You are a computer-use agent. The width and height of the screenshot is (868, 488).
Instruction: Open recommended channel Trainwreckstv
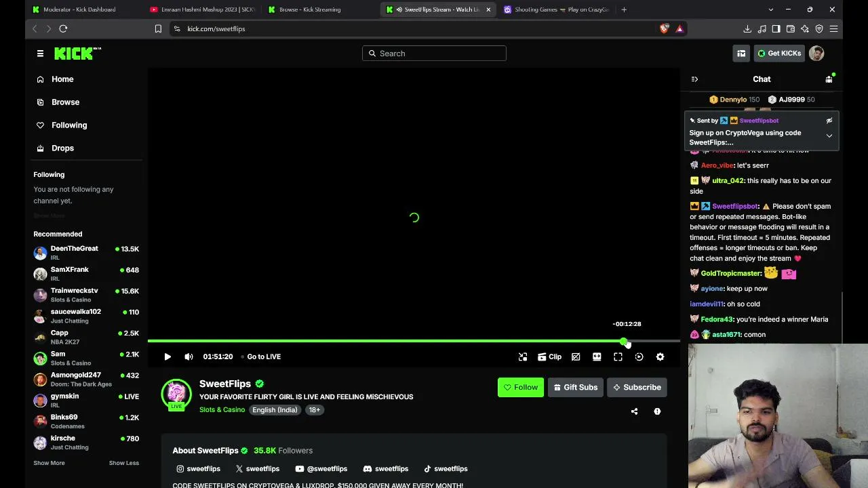[86, 295]
